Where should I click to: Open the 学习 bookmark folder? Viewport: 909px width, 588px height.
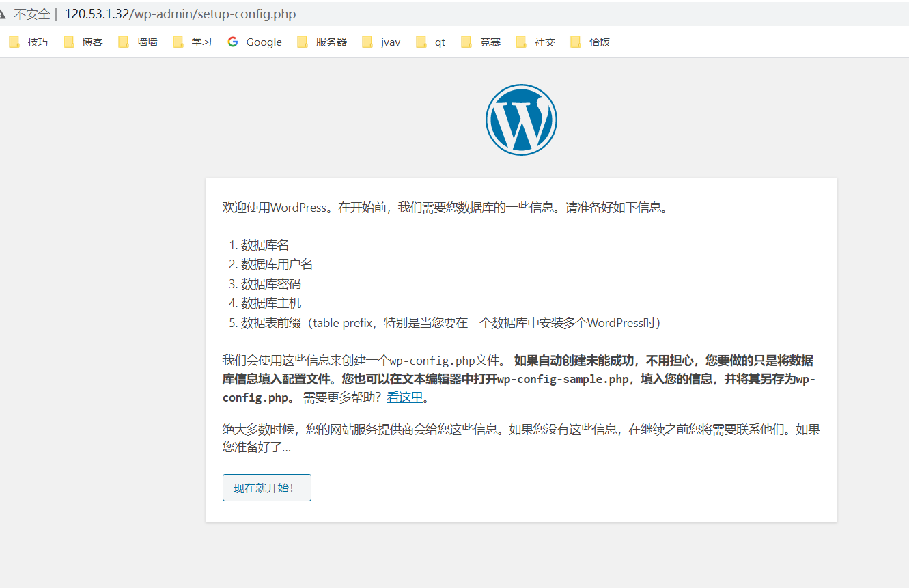click(x=193, y=42)
